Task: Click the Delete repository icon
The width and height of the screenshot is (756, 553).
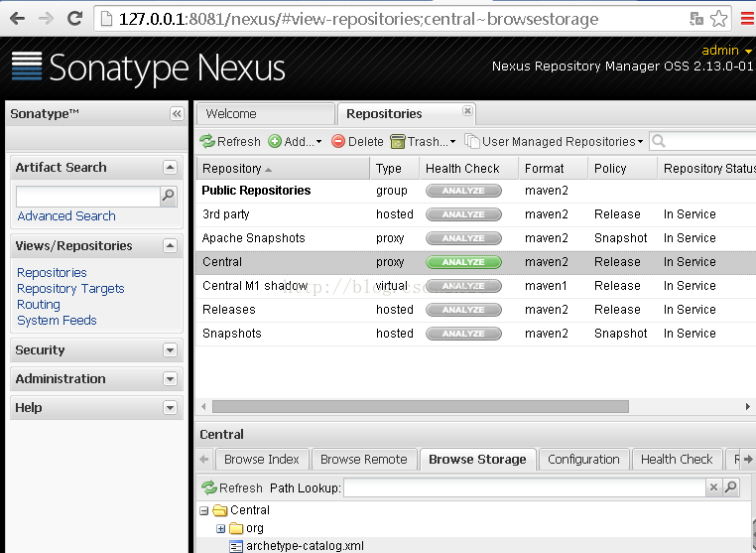Action: tap(338, 142)
